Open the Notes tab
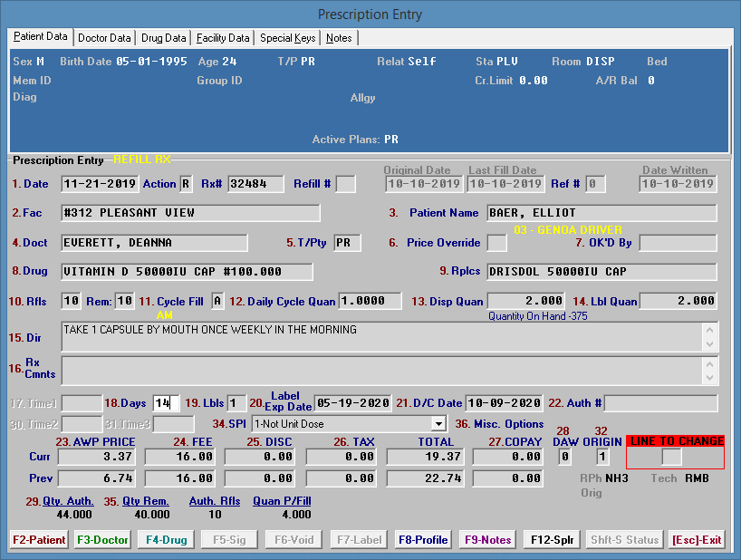Viewport: 741px width, 560px height. 340,38
